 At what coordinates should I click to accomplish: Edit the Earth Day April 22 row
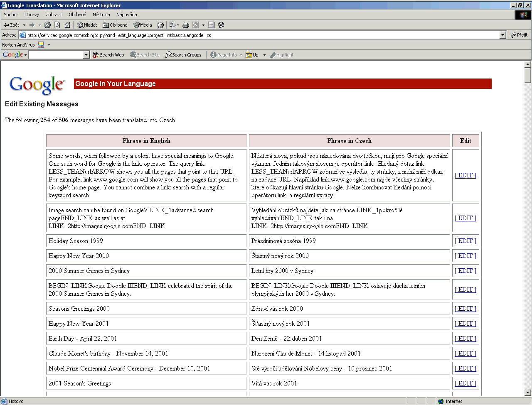coord(465,339)
